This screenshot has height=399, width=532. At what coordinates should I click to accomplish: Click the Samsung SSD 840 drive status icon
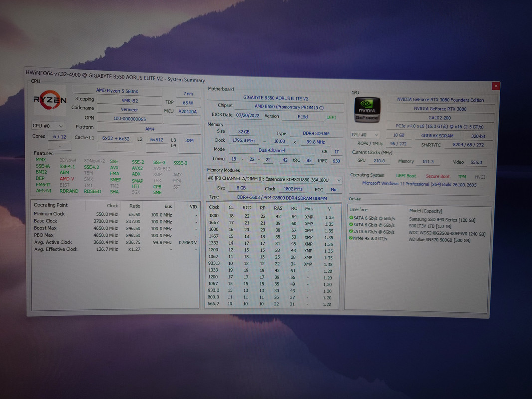(x=351, y=218)
